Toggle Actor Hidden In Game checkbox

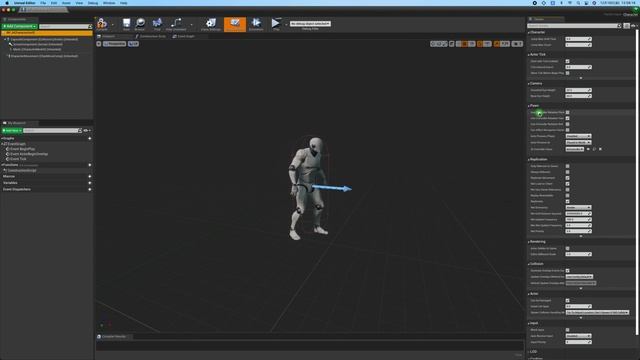(567, 248)
